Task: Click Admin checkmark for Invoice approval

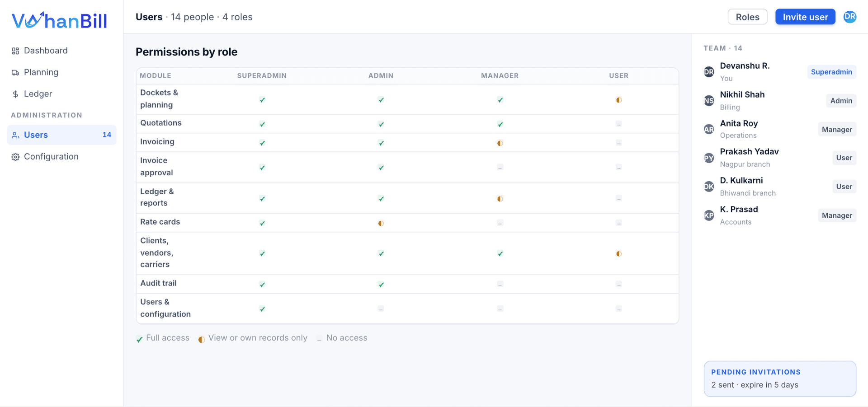Action: (x=381, y=168)
